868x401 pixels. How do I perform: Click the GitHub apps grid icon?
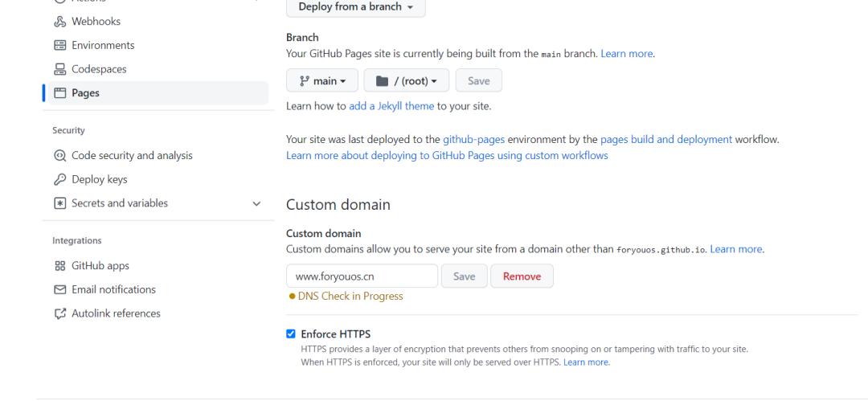click(x=59, y=266)
